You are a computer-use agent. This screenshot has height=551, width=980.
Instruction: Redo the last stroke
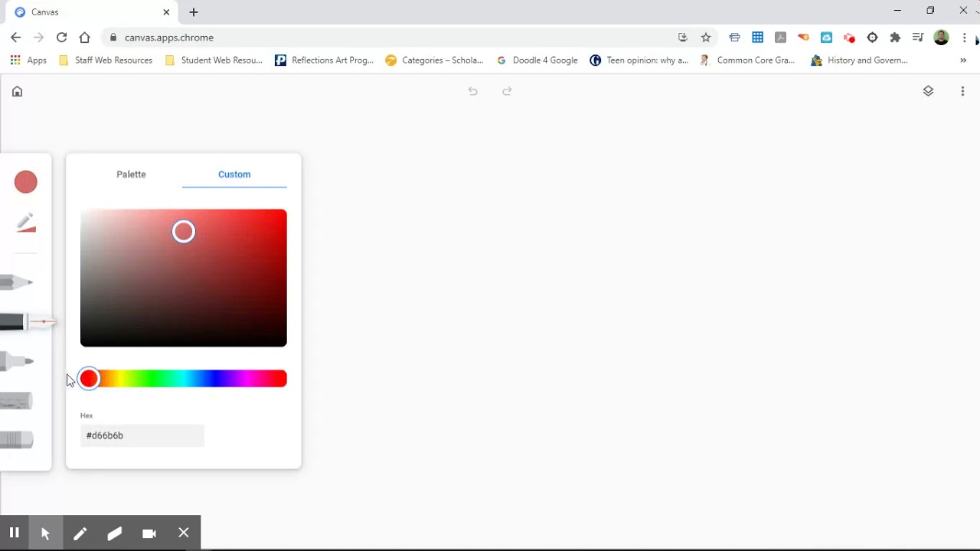(507, 91)
